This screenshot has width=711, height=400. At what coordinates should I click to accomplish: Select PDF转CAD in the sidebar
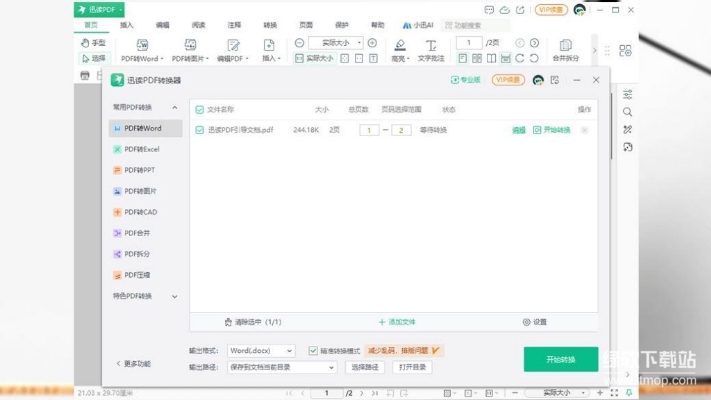pos(146,212)
